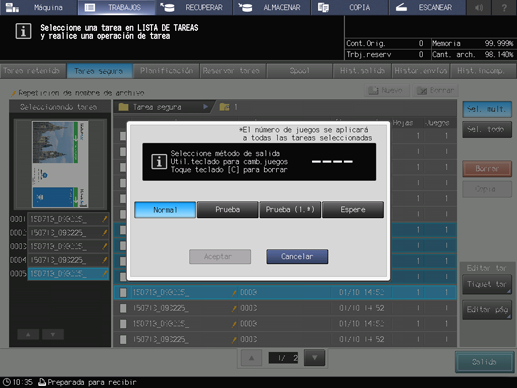Go to previous page of job list
Image resolution: width=517 pixels, height=388 pixels.
[x=251, y=358]
